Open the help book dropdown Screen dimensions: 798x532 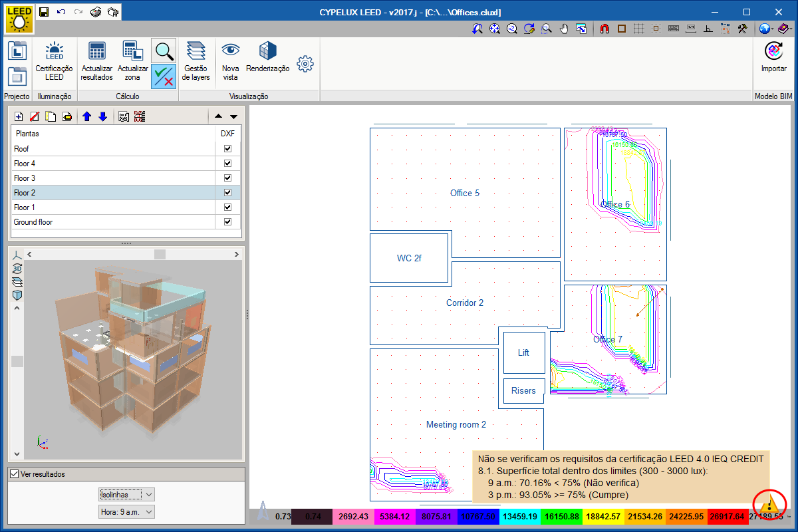point(784,29)
